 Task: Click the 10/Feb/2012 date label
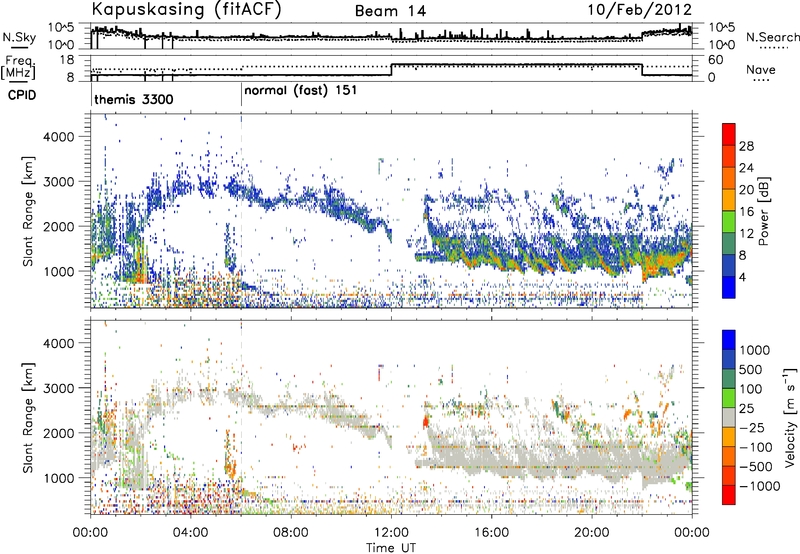640,10
